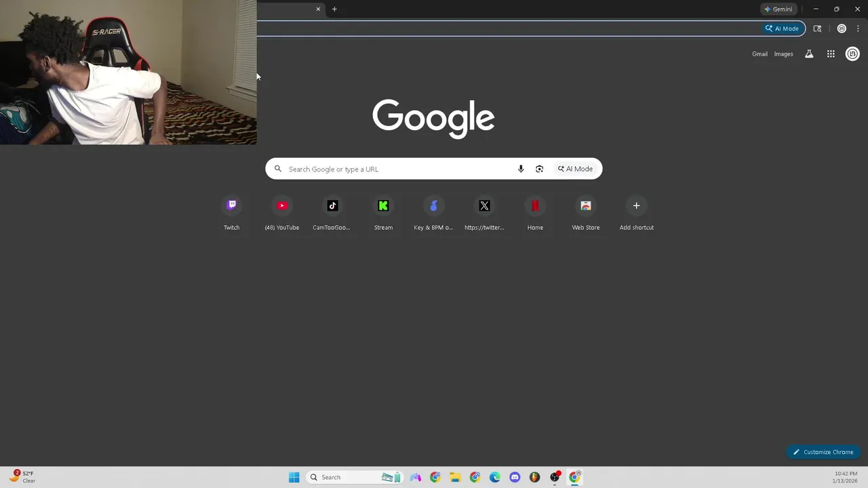This screenshot has width=868, height=488.
Task: Open the Google account avatar on page
Action: 852,54
